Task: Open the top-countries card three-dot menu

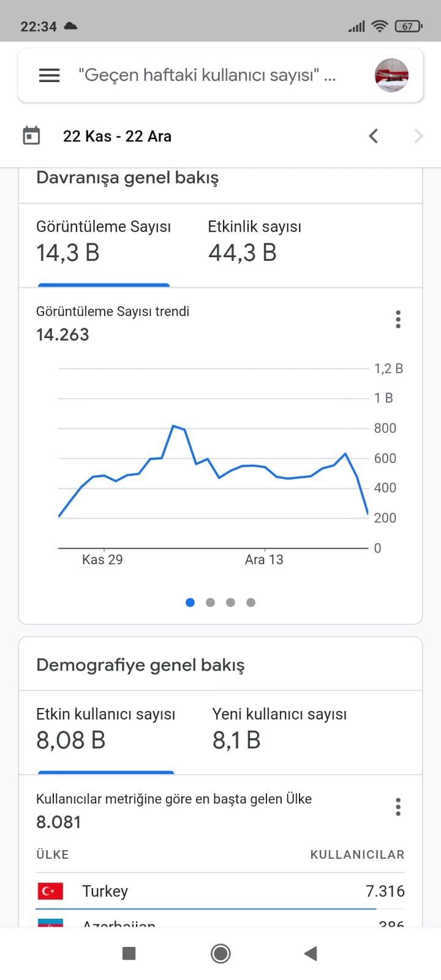Action: (398, 807)
